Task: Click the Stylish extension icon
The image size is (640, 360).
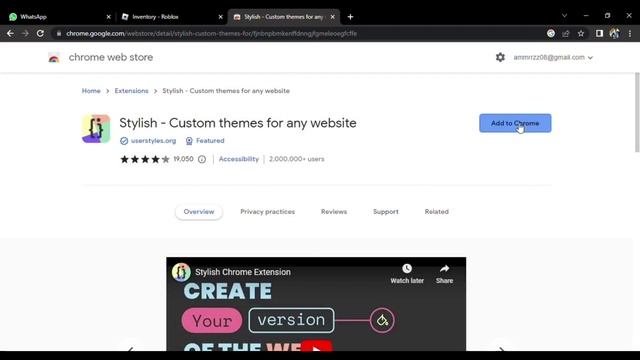Action: [x=96, y=129]
